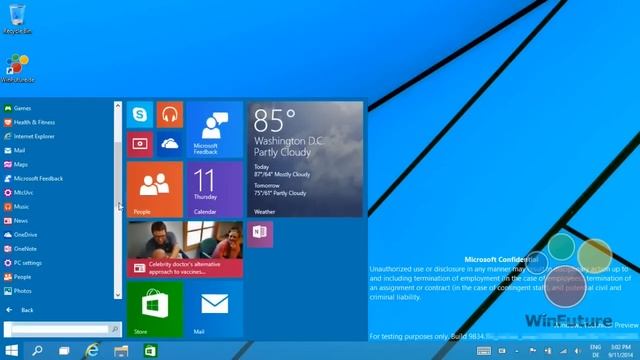
Task: Open the OneDrive cloud tile
Action: pyautogui.click(x=170, y=144)
